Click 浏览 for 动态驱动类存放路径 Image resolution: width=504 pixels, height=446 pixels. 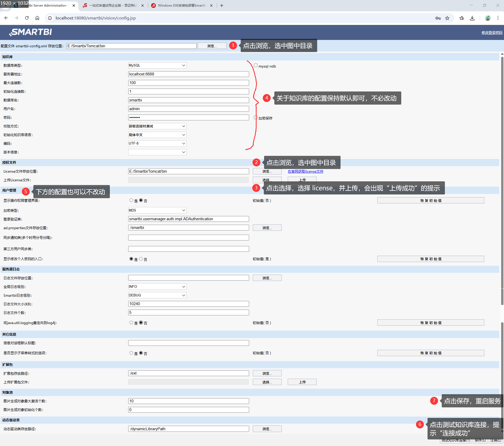tap(267, 429)
